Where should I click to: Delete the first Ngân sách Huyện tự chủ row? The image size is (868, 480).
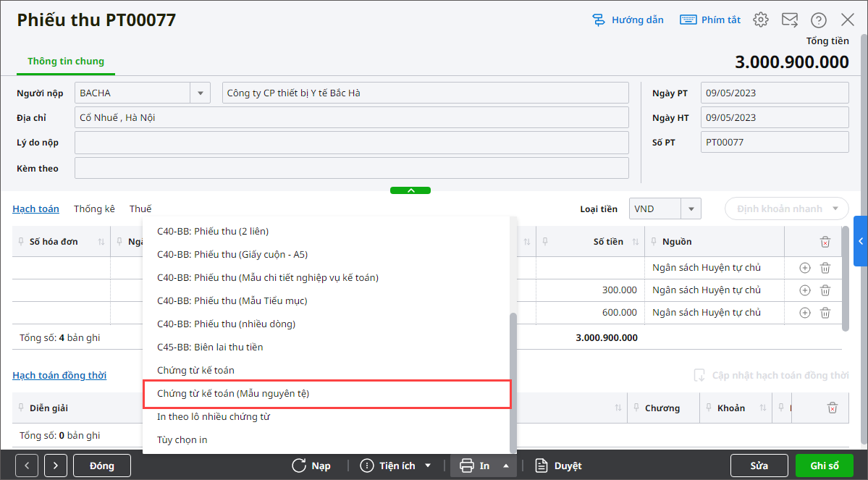click(x=825, y=268)
